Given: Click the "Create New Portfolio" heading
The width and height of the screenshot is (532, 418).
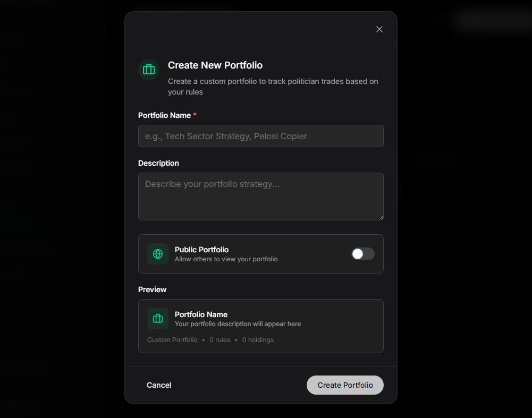Looking at the screenshot, I should [x=215, y=65].
